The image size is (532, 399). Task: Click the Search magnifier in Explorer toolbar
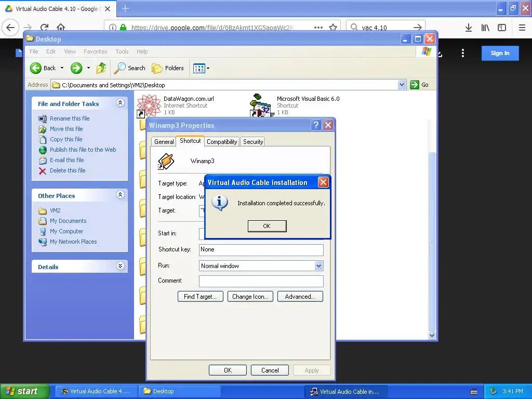[x=119, y=68]
